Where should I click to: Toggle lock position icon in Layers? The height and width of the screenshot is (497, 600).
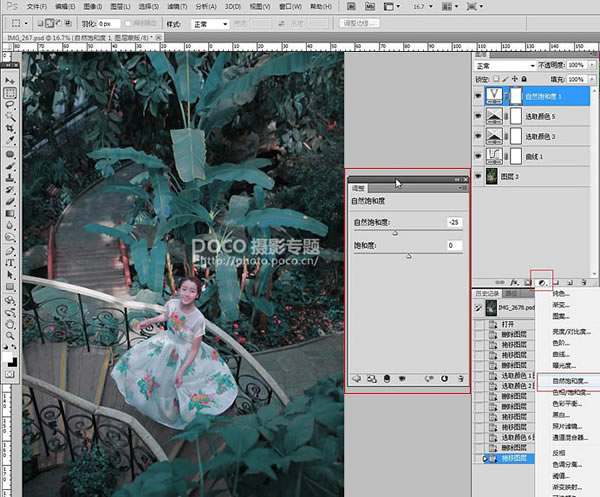point(515,79)
